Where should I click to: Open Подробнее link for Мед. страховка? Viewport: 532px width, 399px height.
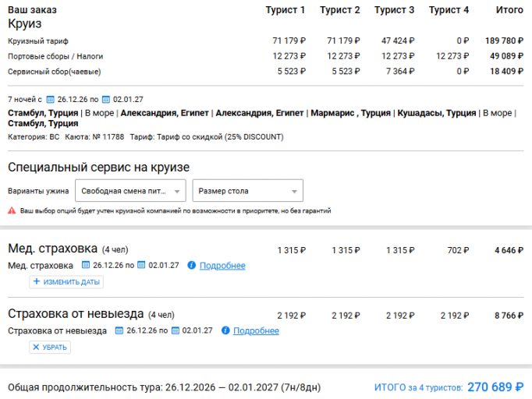pyautogui.click(x=222, y=266)
